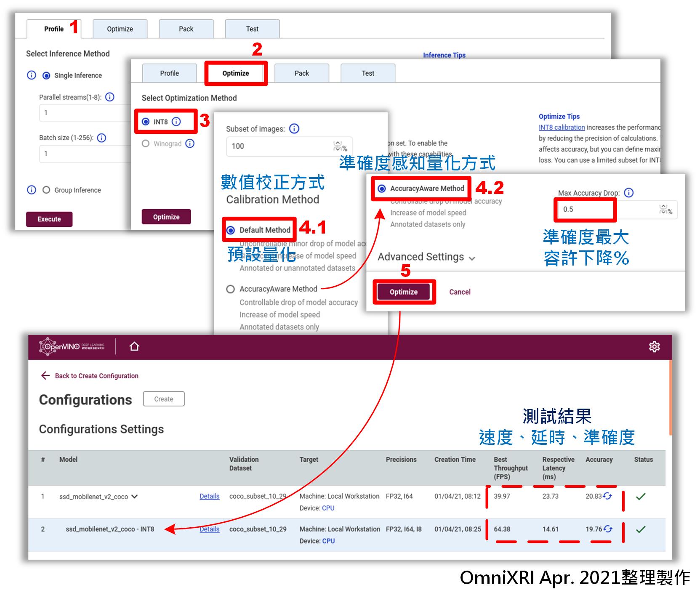Click the home icon in the header
The image size is (700, 598).
point(134,346)
